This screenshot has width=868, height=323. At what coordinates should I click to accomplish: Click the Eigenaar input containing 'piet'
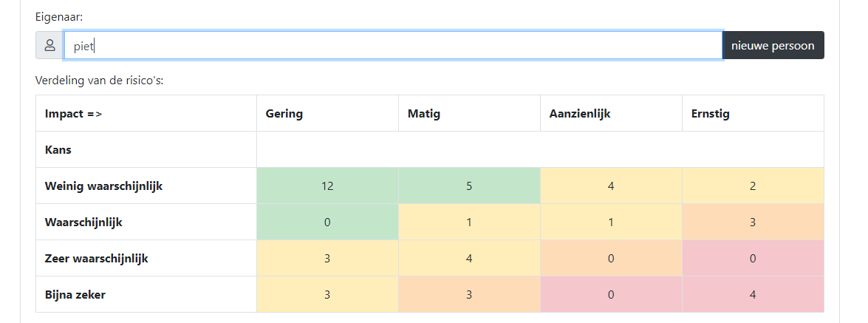point(392,45)
